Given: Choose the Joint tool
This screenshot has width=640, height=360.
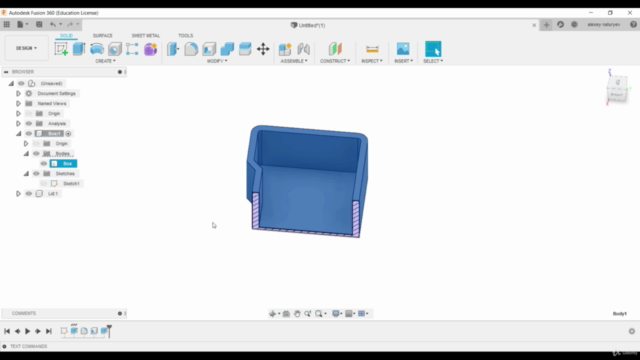Looking at the screenshot, I should click(303, 49).
